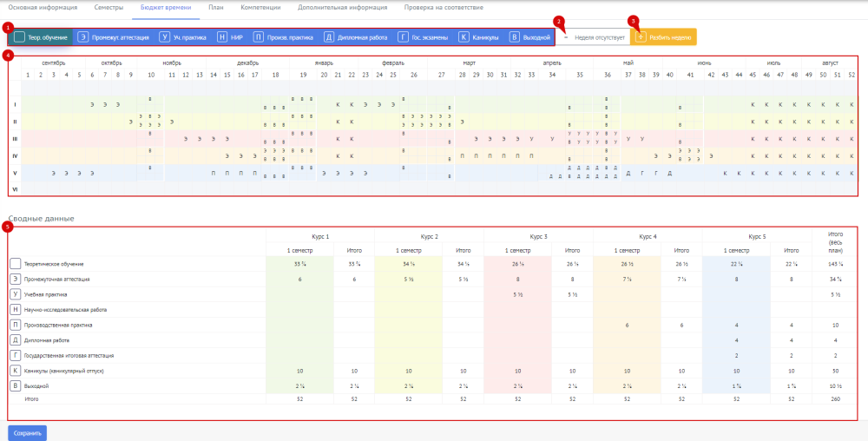The height and width of the screenshot is (441, 868).
Task: Pick the Г Гос. экзамены marker
Action: point(423,37)
